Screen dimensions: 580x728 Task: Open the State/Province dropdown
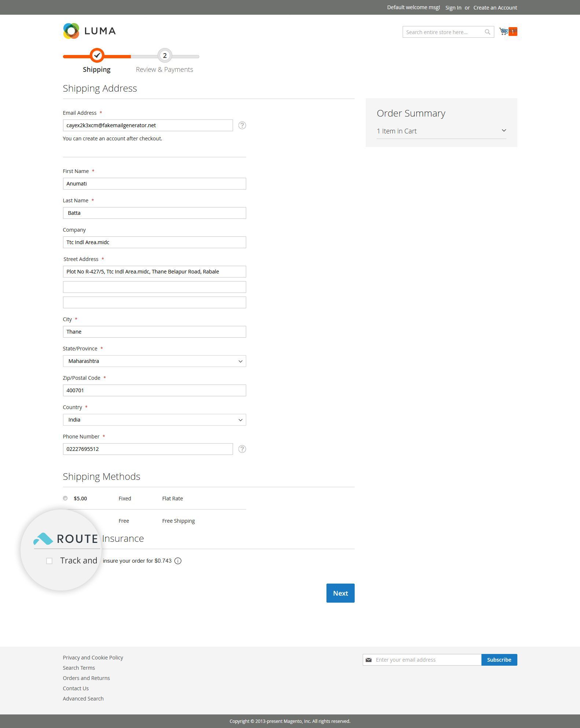(x=154, y=361)
